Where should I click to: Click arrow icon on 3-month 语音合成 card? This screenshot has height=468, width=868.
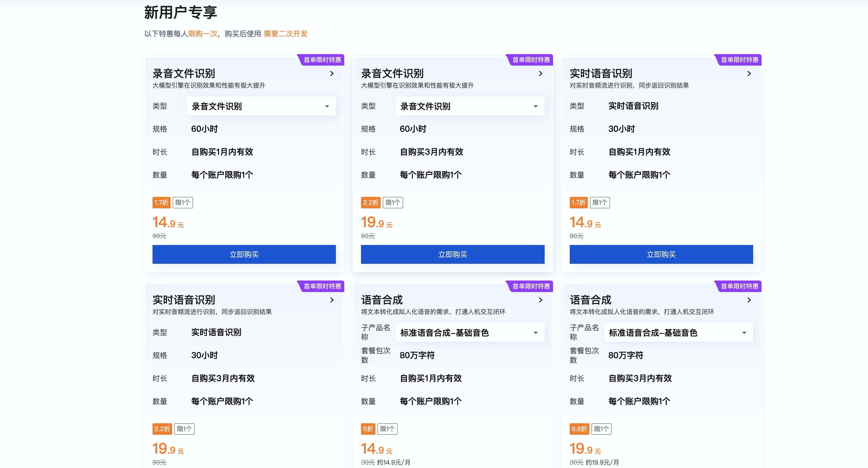coord(749,300)
